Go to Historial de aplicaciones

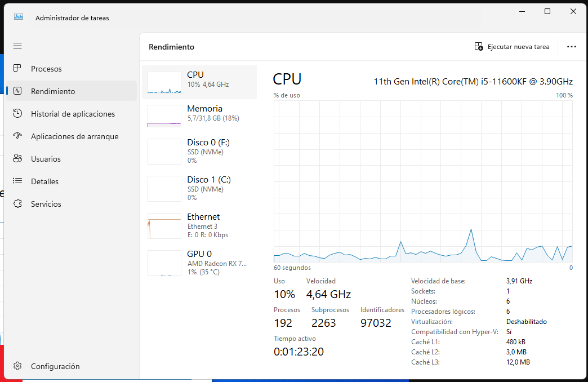73,114
